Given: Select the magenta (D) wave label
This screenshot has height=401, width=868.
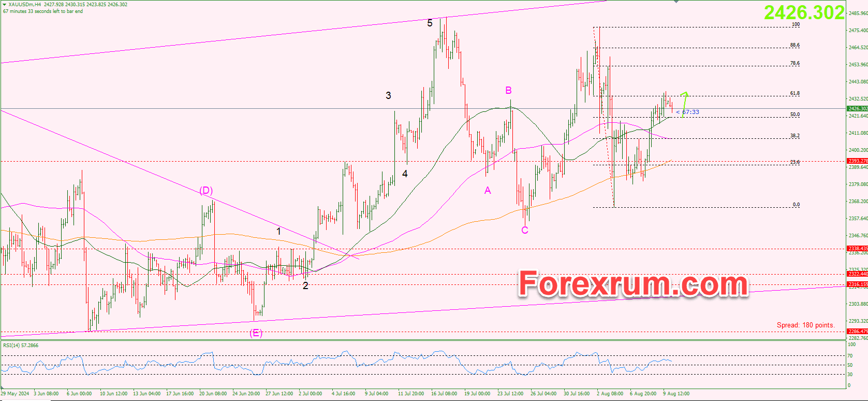Looking at the screenshot, I should (x=206, y=191).
